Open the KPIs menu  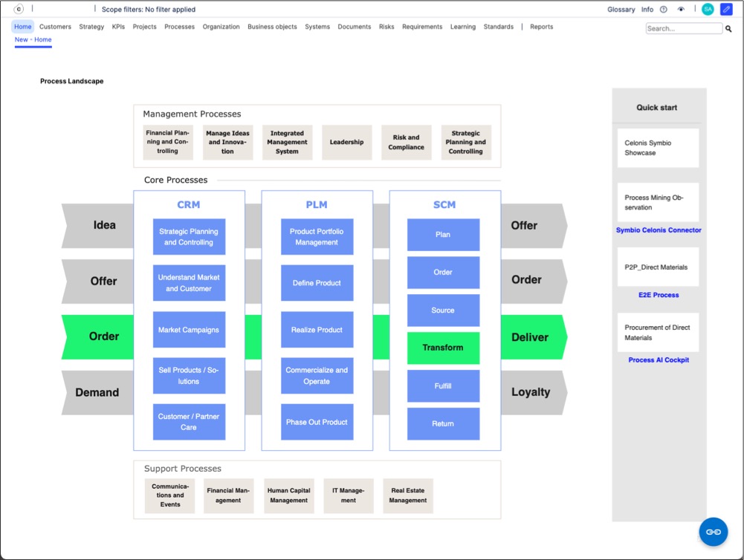118,27
